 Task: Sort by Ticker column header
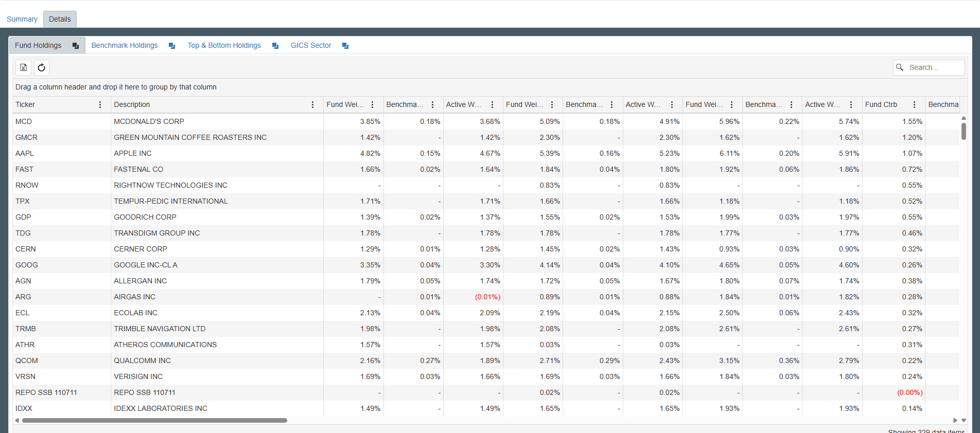[x=25, y=104]
